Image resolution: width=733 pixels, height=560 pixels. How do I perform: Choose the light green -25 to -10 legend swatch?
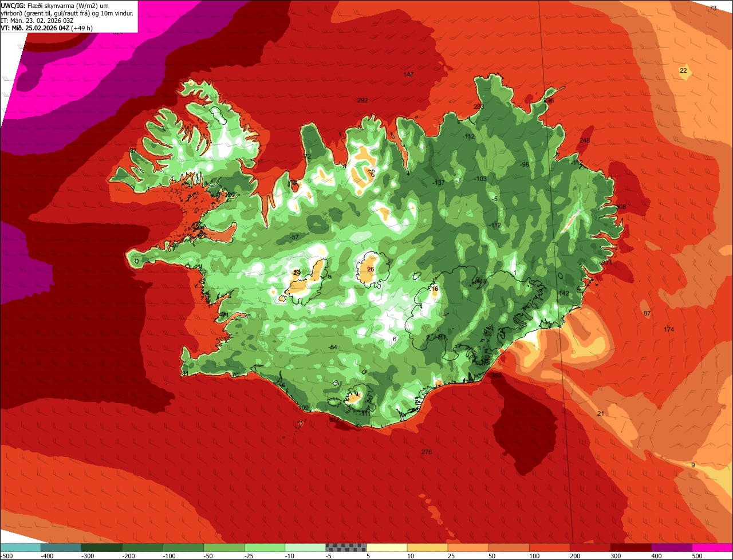coord(265,547)
